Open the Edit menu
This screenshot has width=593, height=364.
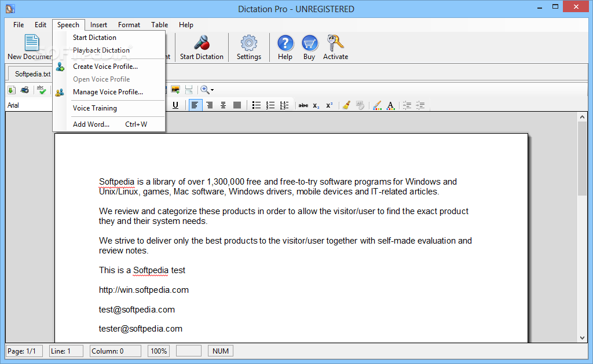[41, 24]
